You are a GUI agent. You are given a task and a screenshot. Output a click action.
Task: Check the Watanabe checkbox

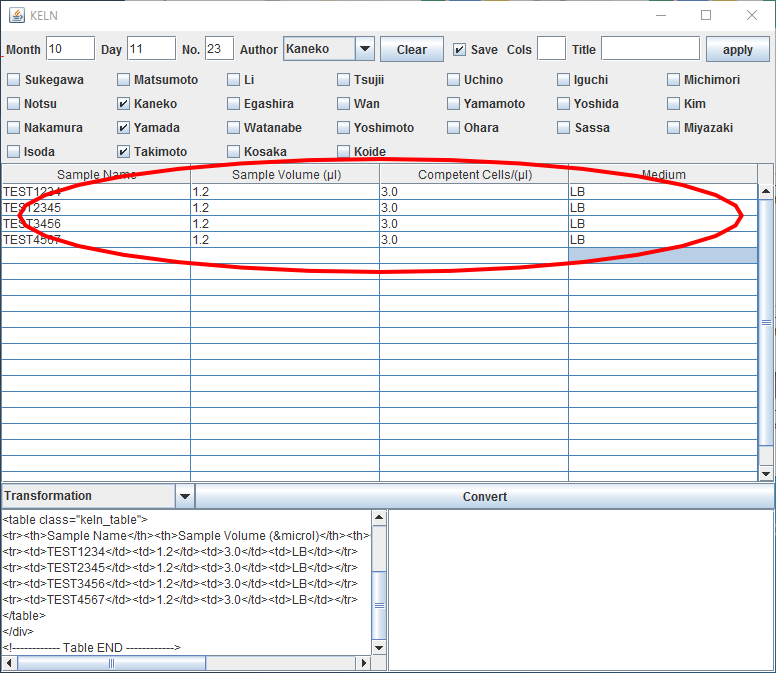point(234,128)
